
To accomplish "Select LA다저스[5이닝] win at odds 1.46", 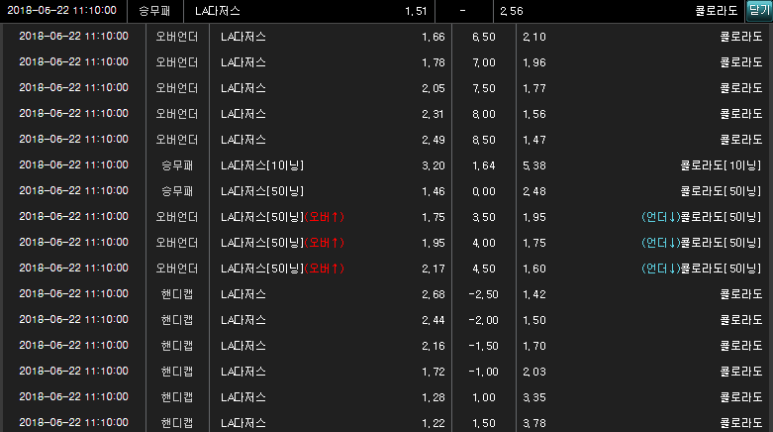I will point(330,191).
